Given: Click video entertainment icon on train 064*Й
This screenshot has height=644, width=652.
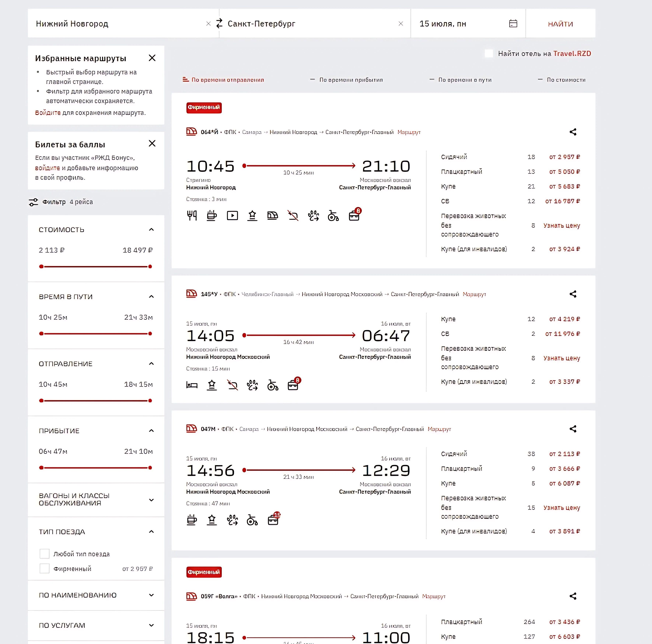Looking at the screenshot, I should (x=232, y=216).
